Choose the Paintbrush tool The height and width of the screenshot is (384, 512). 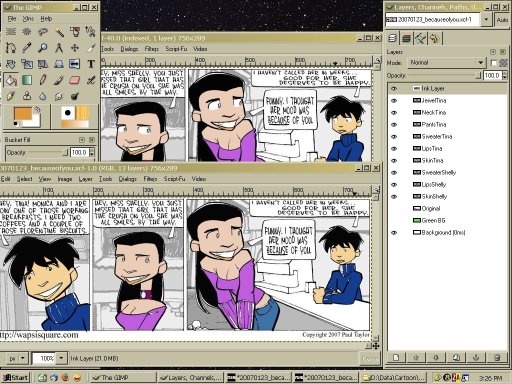tap(59, 80)
